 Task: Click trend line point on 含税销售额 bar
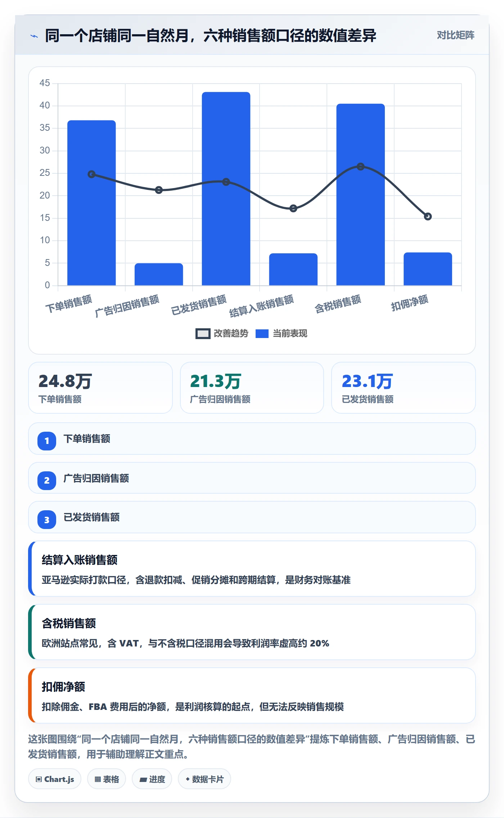(x=360, y=166)
